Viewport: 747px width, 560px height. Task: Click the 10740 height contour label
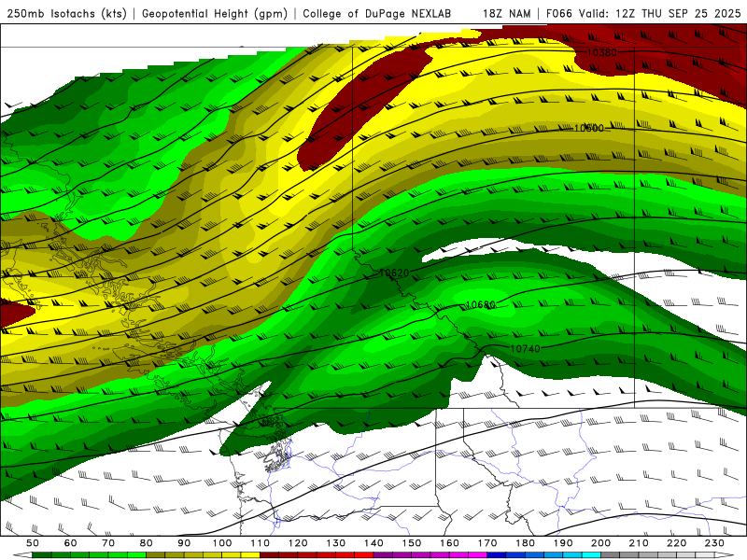coord(526,348)
